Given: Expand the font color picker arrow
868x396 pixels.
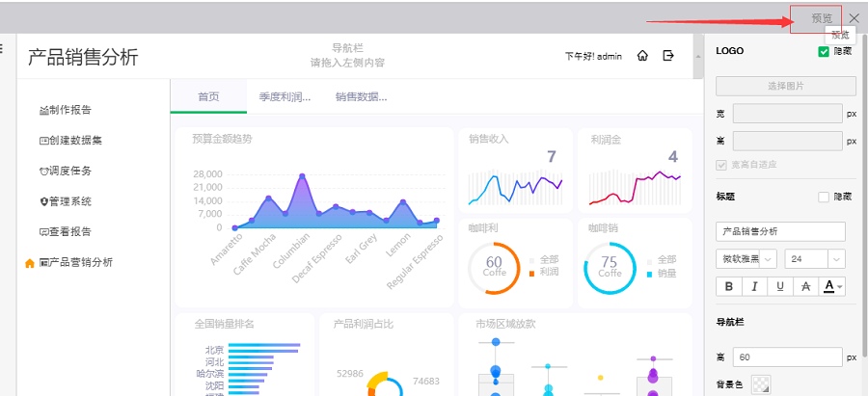Looking at the screenshot, I should [x=841, y=287].
